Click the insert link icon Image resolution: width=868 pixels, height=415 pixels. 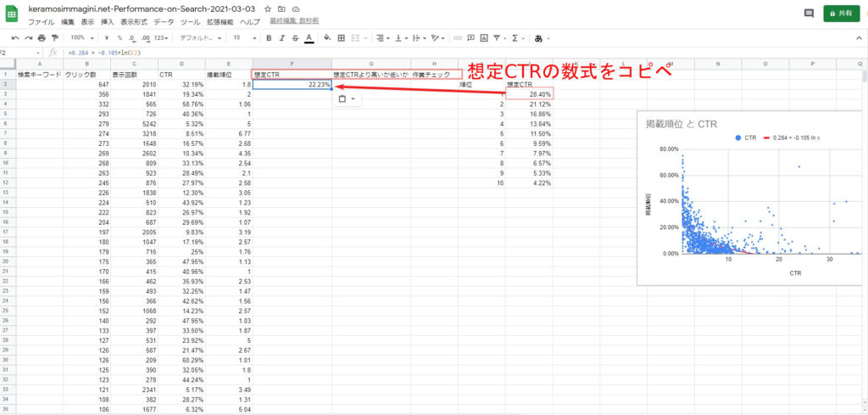458,38
